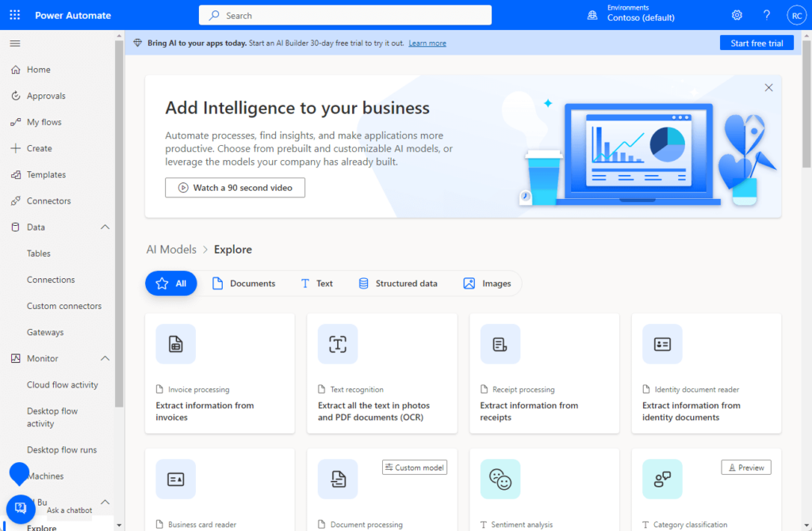812x531 pixels.
Task: Open the Ask a chatbot icon
Action: click(x=21, y=509)
